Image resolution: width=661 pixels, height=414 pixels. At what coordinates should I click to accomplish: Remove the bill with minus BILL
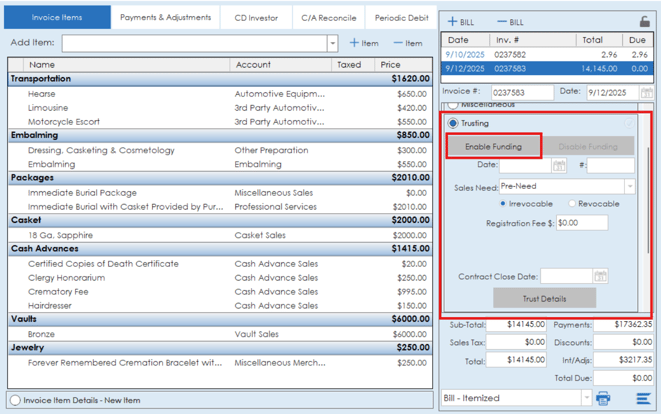coord(510,21)
